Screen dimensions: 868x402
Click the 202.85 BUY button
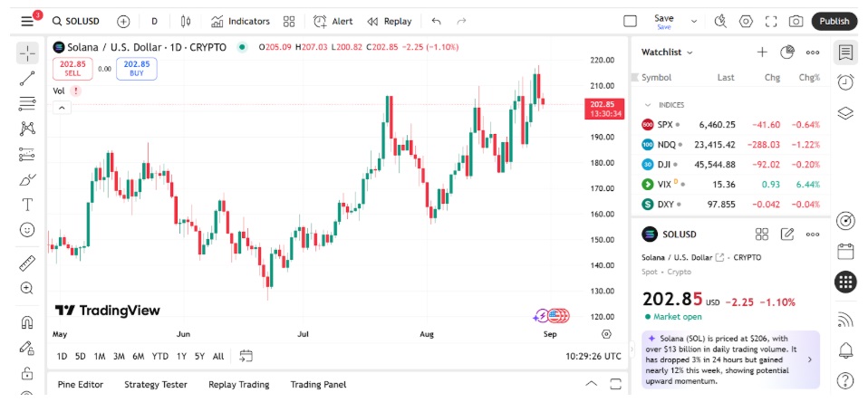tap(137, 69)
